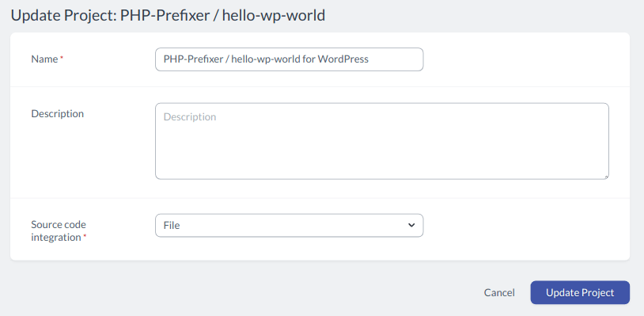Click the Description field label
The width and height of the screenshot is (644, 316).
point(58,113)
